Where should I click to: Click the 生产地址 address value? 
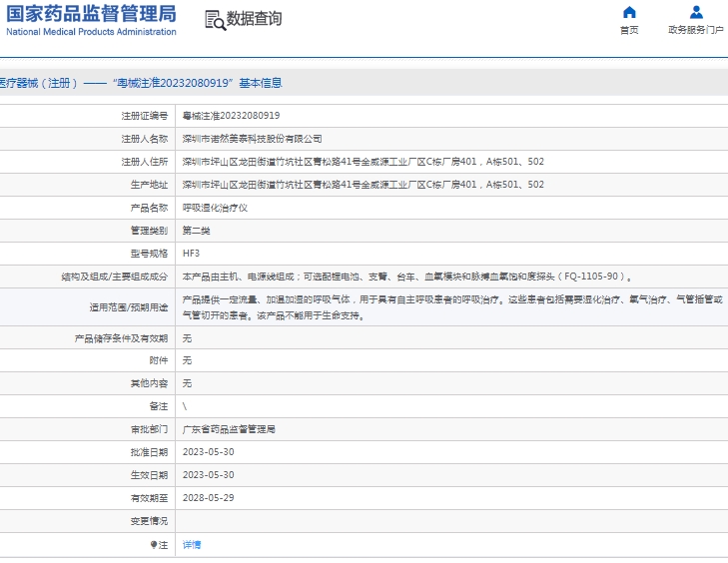pos(364,185)
